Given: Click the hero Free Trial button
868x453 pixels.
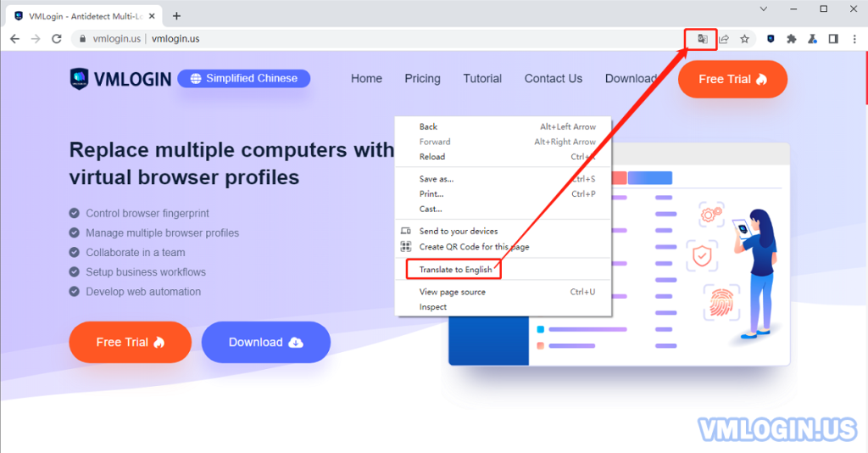Looking at the screenshot, I should pos(130,342).
